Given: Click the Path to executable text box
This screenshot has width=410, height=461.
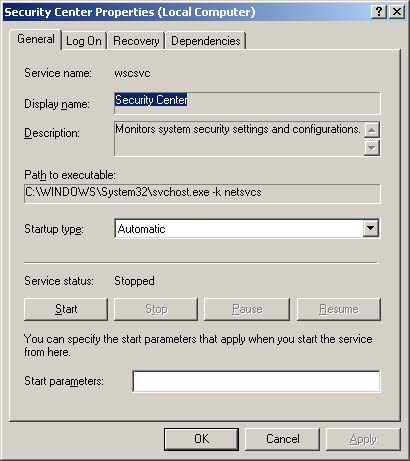Looking at the screenshot, I should [202, 193].
